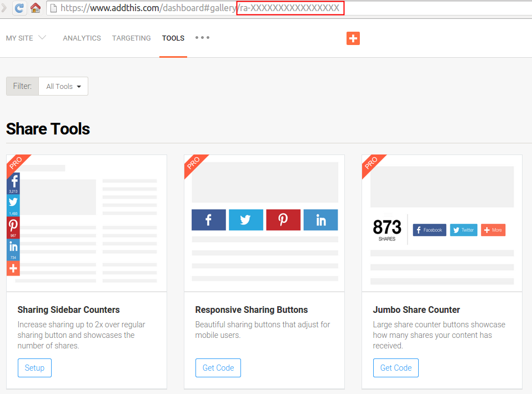Click Twitter button in Jumbo Share preview
Screen dimensions: 532x394
tap(464, 230)
